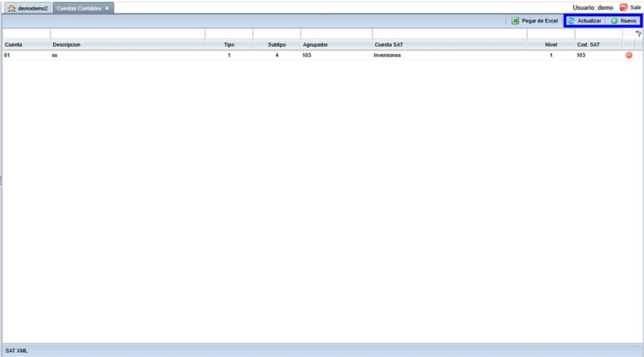Click the Actualizar refresh button
The width and height of the screenshot is (644, 357).
(585, 21)
